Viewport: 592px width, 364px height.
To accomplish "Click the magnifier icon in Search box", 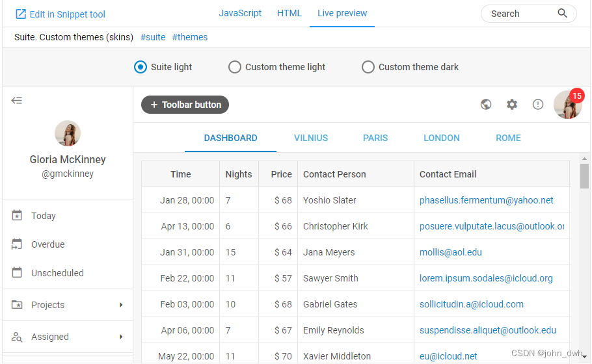I will 563,13.
